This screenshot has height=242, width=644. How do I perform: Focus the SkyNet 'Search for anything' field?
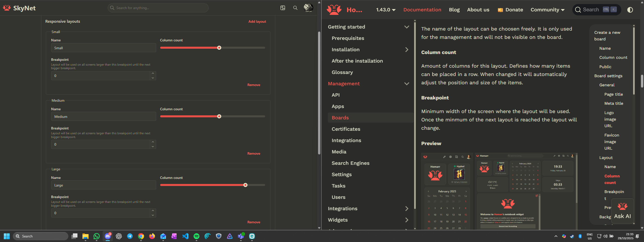[x=158, y=8]
